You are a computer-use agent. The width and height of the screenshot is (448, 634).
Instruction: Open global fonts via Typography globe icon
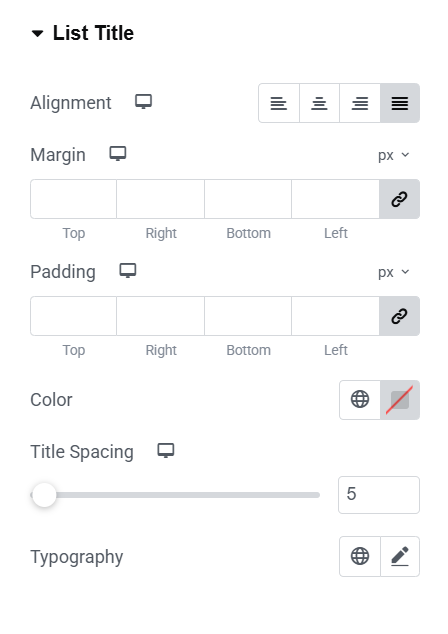[x=360, y=556]
